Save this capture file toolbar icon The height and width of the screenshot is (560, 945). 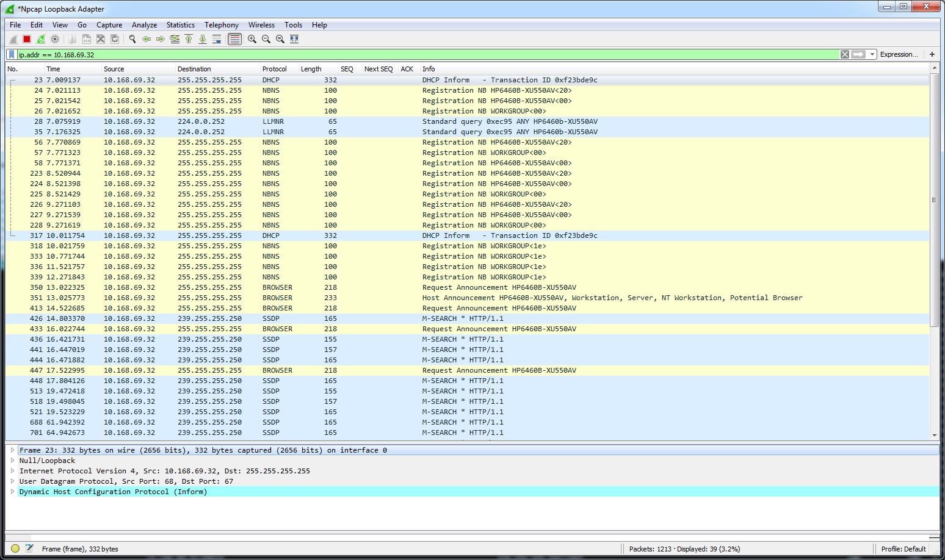(x=87, y=39)
